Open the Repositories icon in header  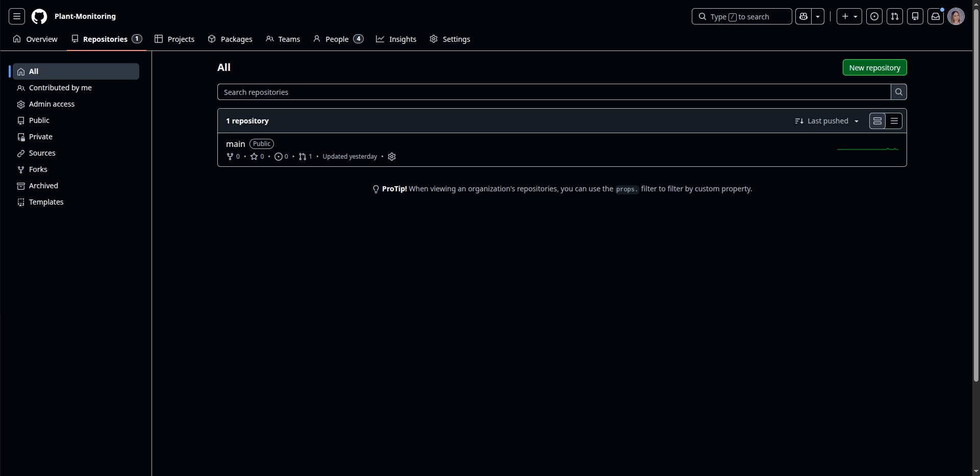point(915,16)
